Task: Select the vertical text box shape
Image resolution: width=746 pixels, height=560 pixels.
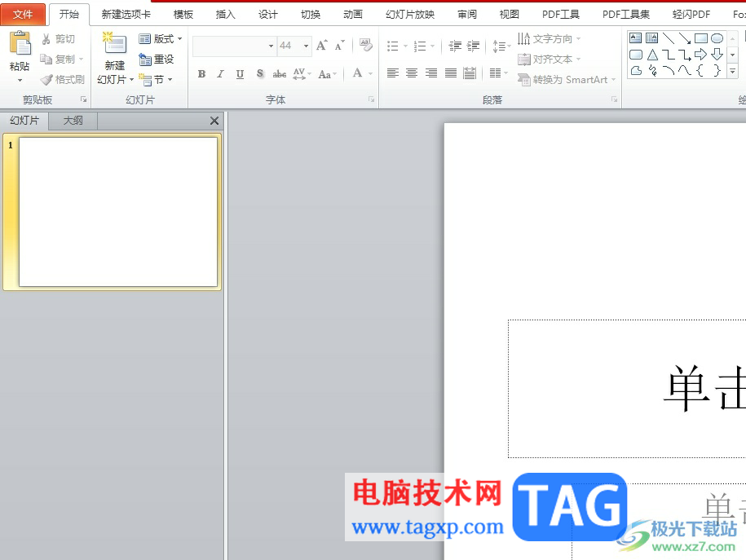Action: click(651, 38)
